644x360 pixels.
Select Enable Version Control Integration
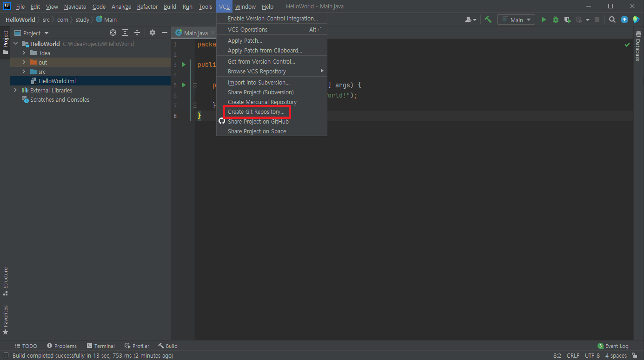[272, 19]
